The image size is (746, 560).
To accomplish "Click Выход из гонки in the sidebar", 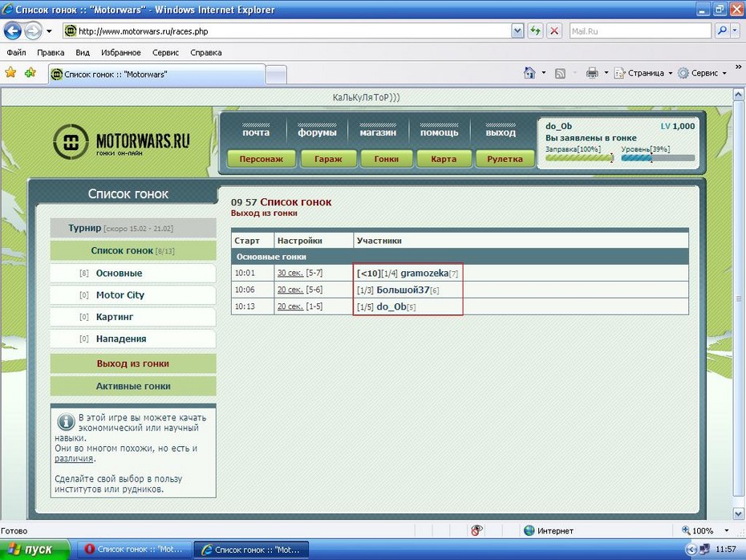I will [x=133, y=363].
